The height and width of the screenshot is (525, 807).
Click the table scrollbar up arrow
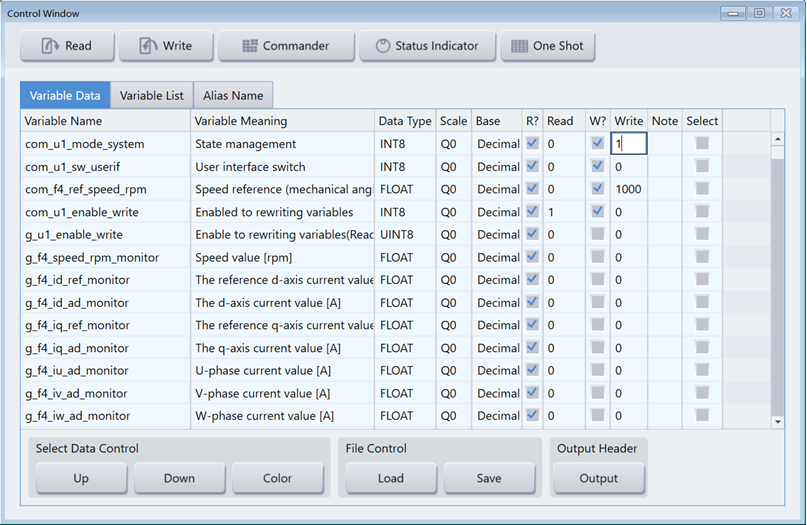[778, 139]
